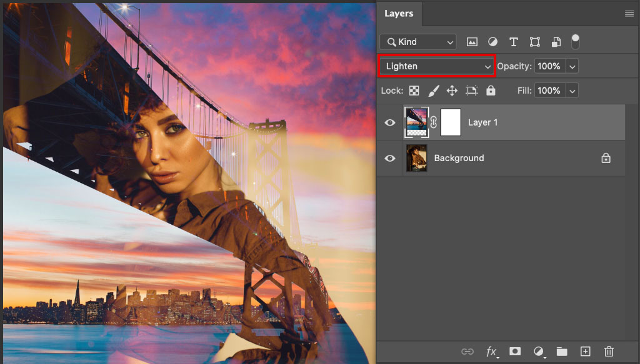Select the pixel layers filter icon

(472, 41)
